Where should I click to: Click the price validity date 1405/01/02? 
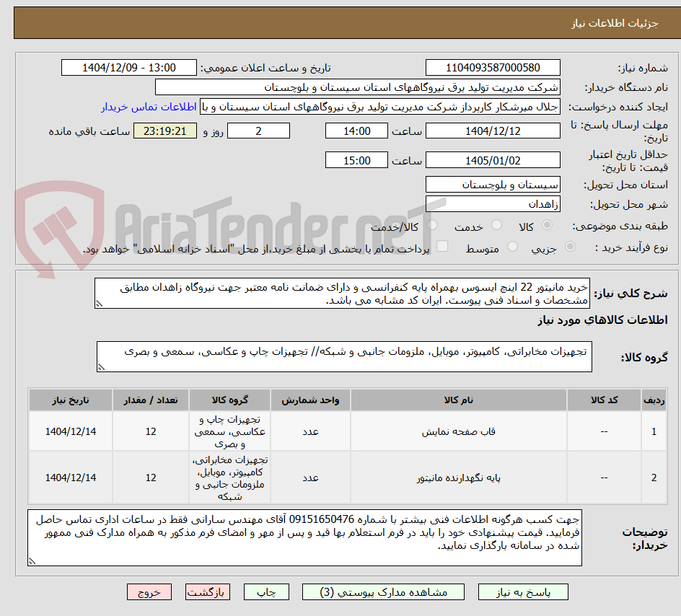pyautogui.click(x=493, y=160)
